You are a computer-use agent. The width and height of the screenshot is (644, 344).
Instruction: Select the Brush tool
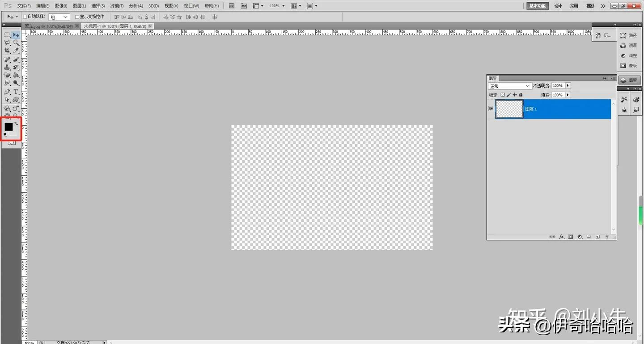(x=16, y=59)
